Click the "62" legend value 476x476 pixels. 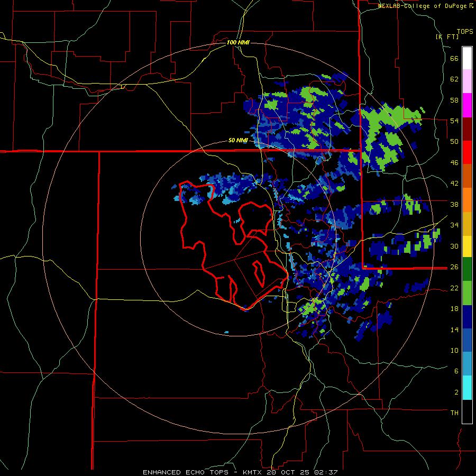pos(454,79)
